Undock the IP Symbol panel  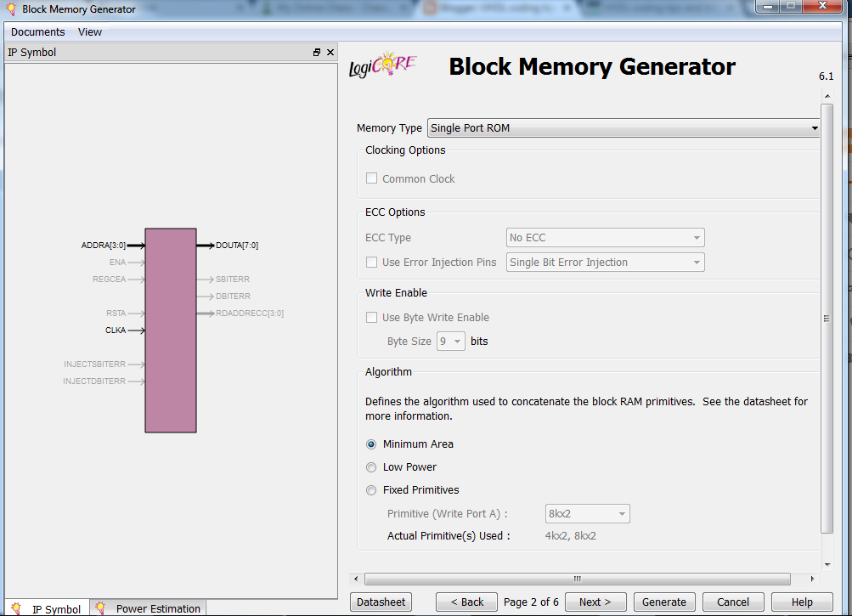[x=316, y=52]
